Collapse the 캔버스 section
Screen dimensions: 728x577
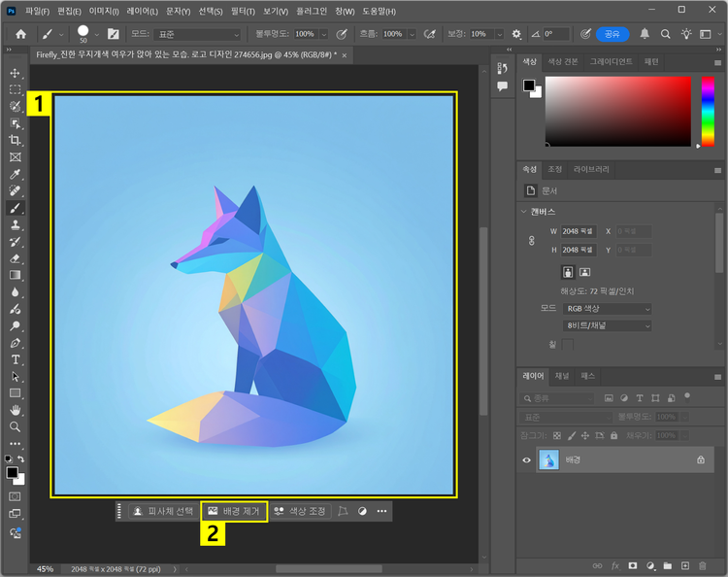pos(525,212)
